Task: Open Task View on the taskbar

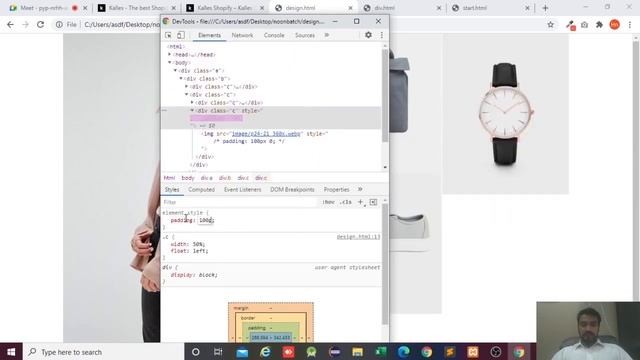Action: tap(218, 352)
